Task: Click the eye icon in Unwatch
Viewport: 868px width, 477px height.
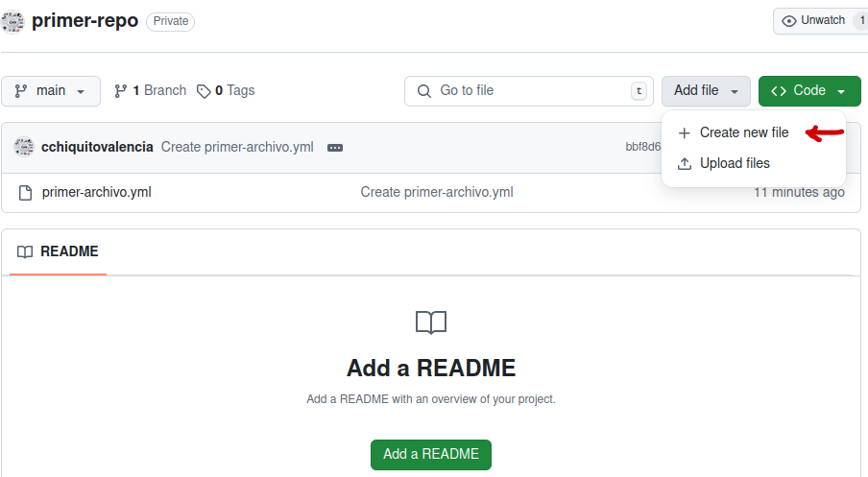Action: point(789,21)
